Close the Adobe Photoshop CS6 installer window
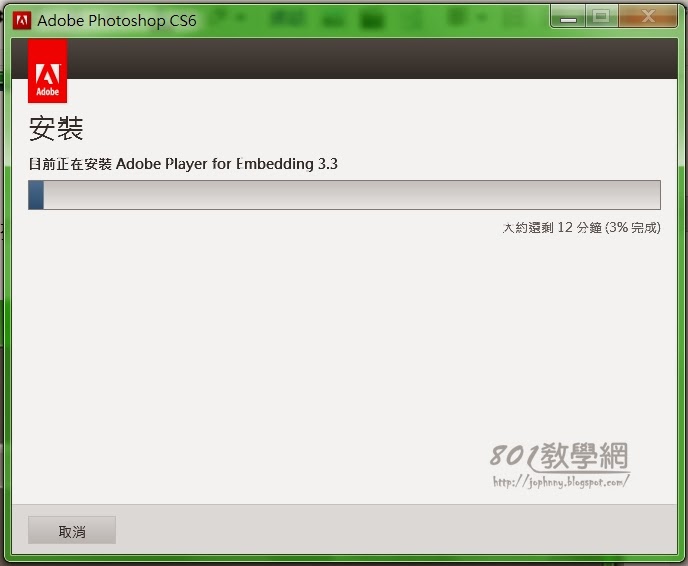 tap(648, 17)
